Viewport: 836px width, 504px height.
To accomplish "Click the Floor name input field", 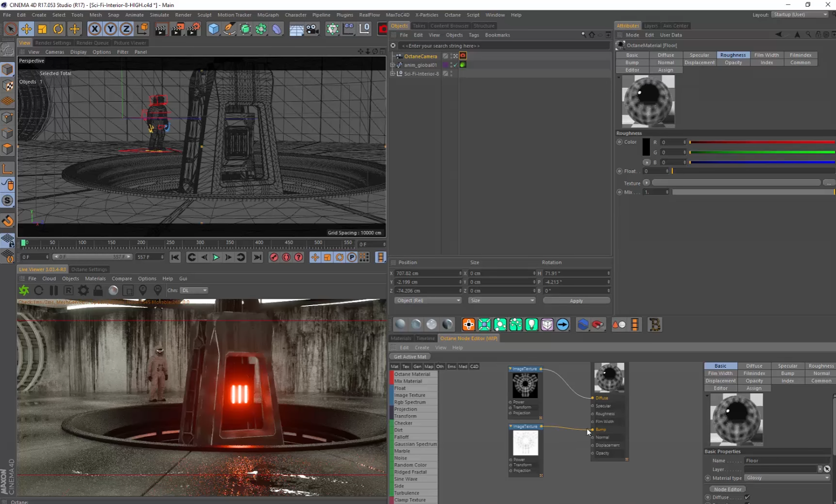I will (x=786, y=460).
